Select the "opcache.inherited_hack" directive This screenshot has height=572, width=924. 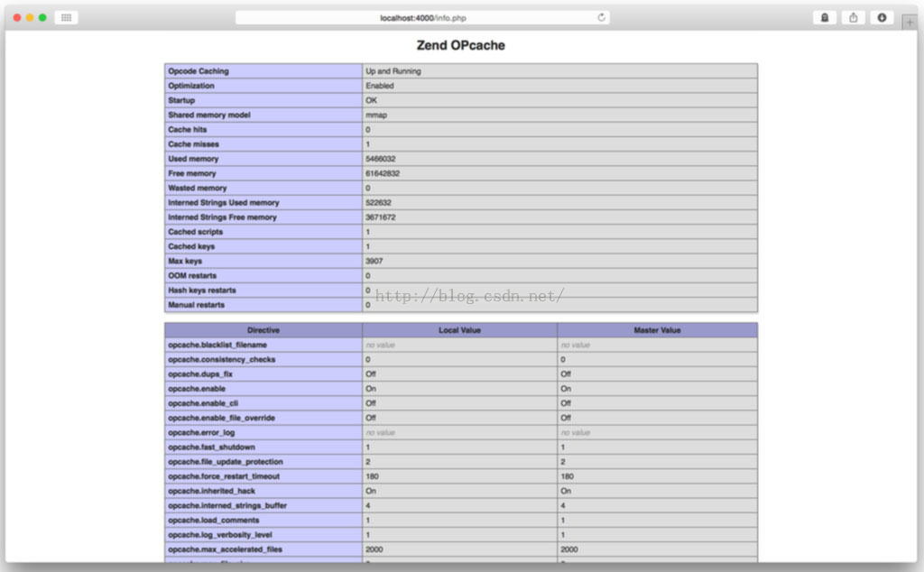point(211,492)
